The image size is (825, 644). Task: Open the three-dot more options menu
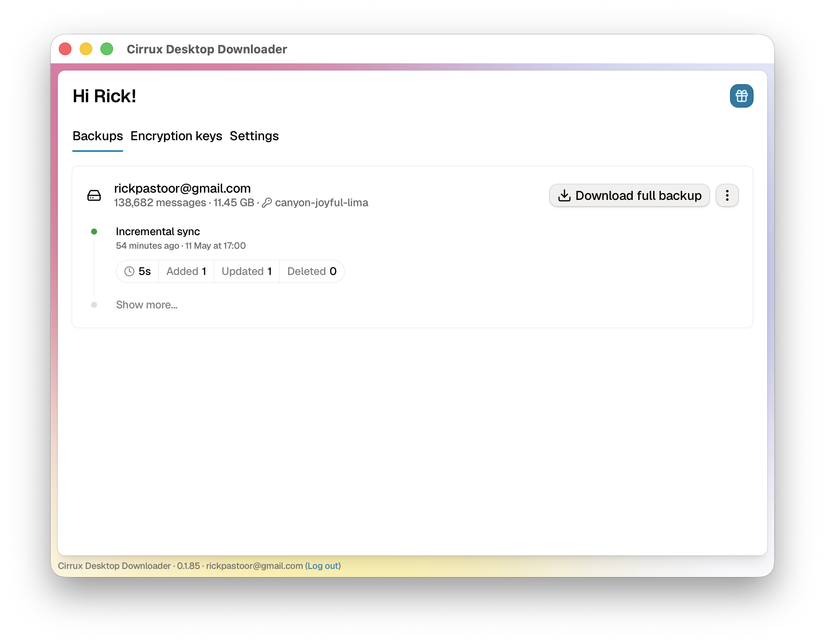(x=727, y=195)
